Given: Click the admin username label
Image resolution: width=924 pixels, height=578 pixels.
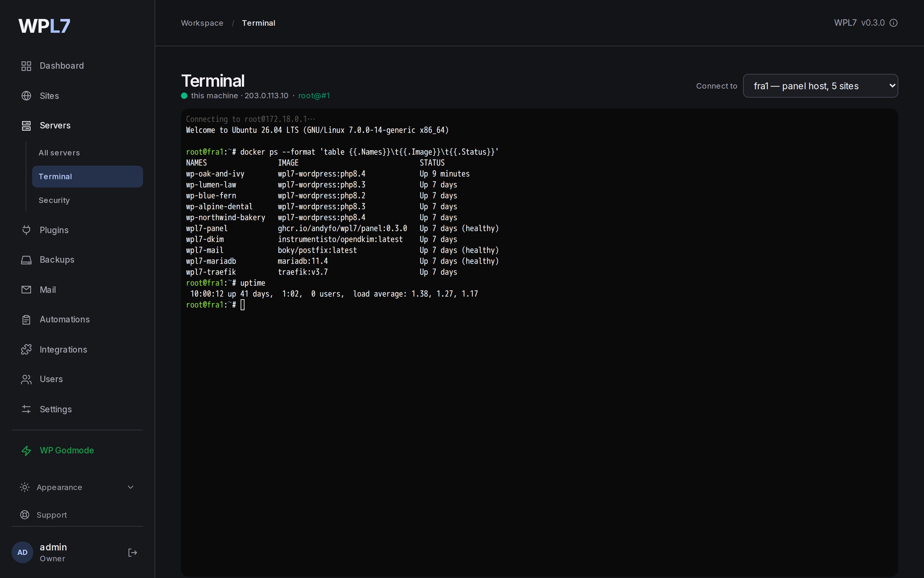Looking at the screenshot, I should pyautogui.click(x=53, y=547).
